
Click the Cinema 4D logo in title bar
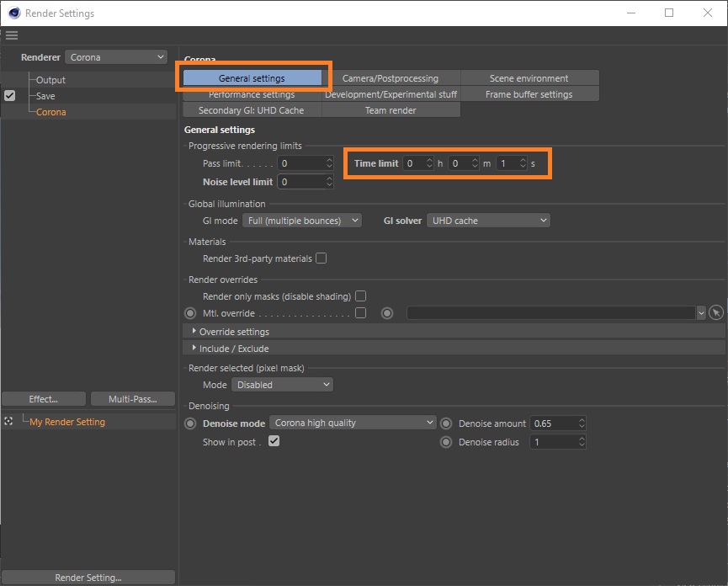[14, 13]
